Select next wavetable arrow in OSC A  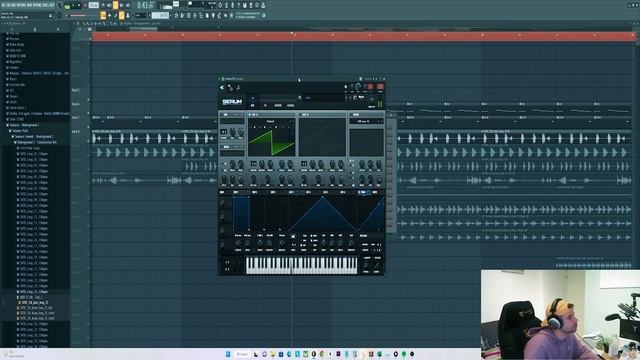tap(293, 121)
